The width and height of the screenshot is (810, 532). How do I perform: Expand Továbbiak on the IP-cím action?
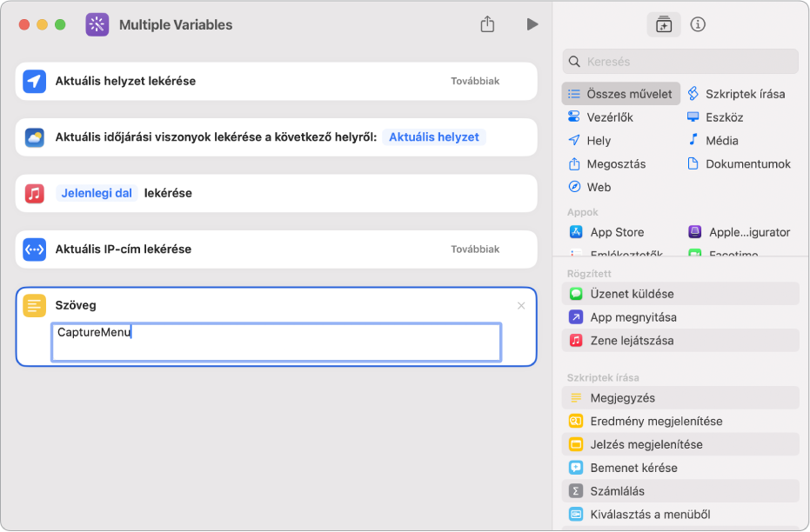[x=475, y=249]
